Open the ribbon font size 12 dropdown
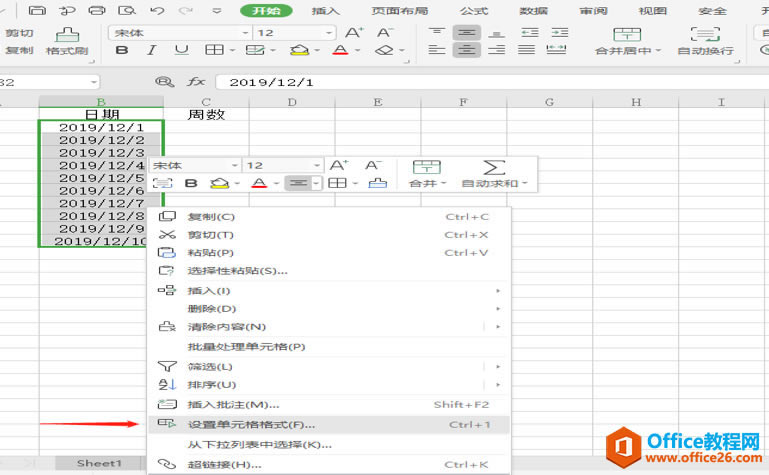 click(329, 33)
